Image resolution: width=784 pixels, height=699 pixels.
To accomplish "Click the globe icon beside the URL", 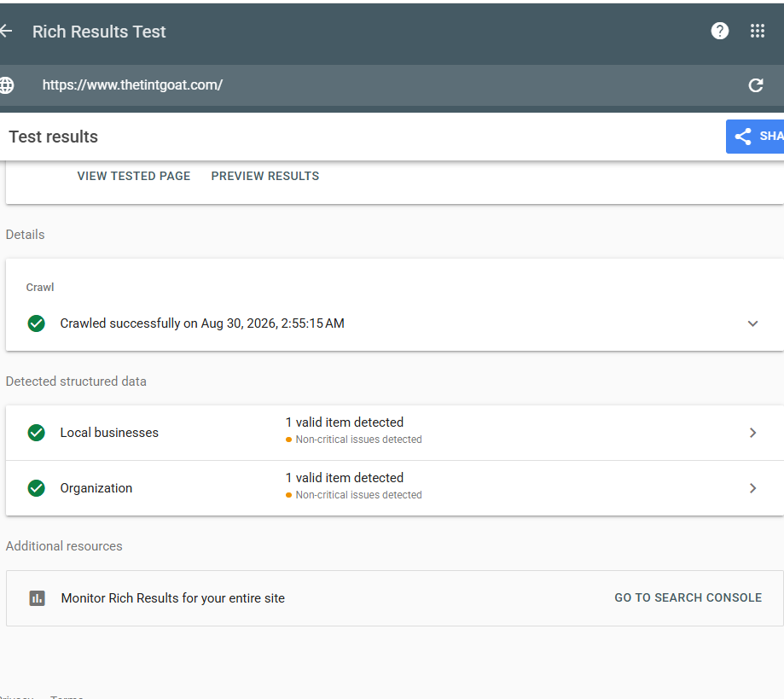I will click(x=7, y=85).
